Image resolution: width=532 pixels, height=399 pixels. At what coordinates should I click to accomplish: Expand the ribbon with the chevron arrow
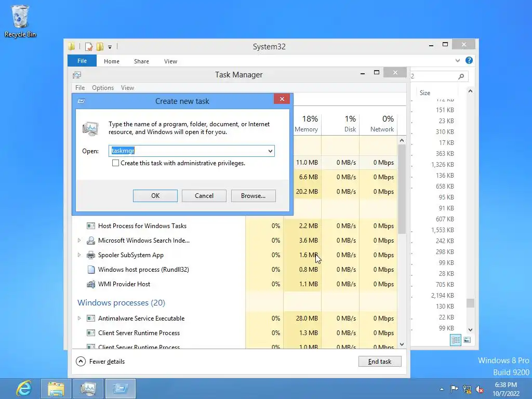458,60
